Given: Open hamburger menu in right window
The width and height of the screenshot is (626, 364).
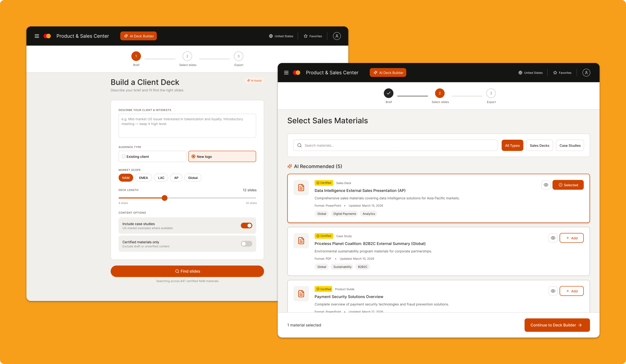Looking at the screenshot, I should tap(286, 72).
